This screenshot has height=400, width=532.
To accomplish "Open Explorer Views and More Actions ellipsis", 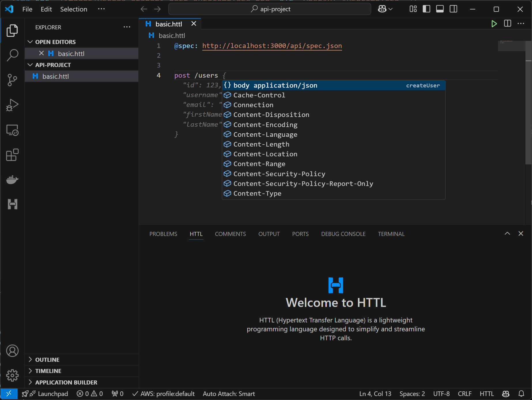I will pyautogui.click(x=127, y=27).
